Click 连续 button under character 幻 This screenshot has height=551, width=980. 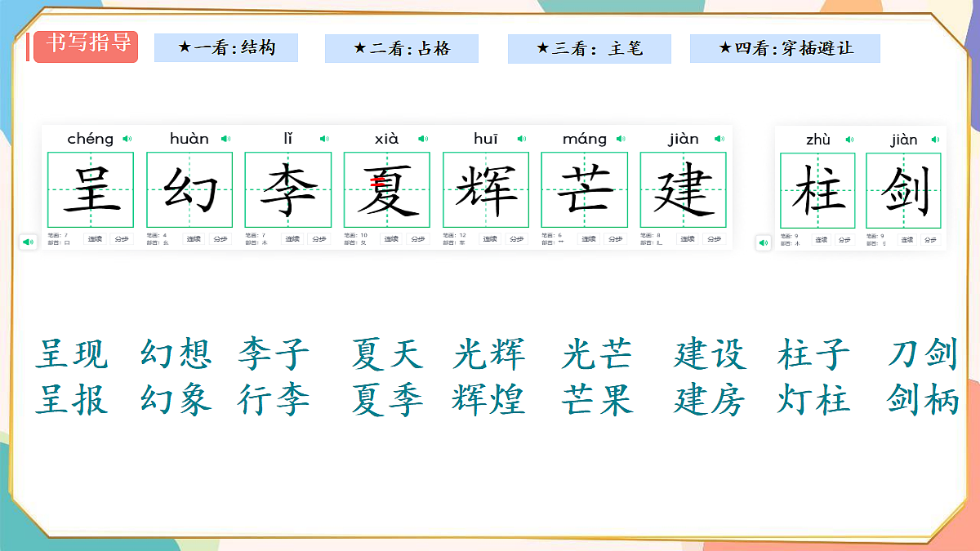click(x=194, y=239)
